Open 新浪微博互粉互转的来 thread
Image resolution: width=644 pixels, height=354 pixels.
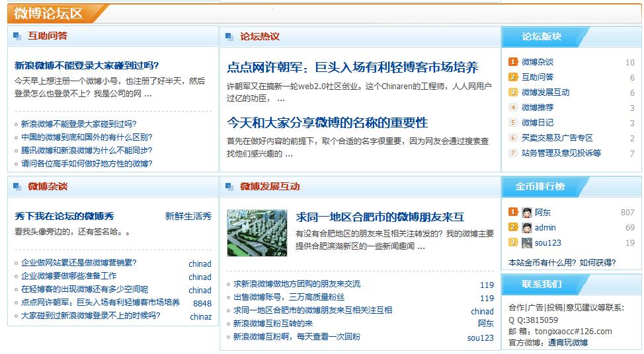273,324
